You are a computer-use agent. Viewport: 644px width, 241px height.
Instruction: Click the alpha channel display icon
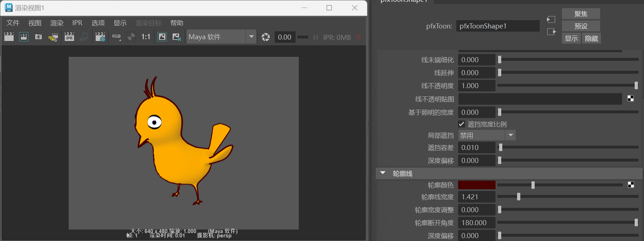point(132,37)
